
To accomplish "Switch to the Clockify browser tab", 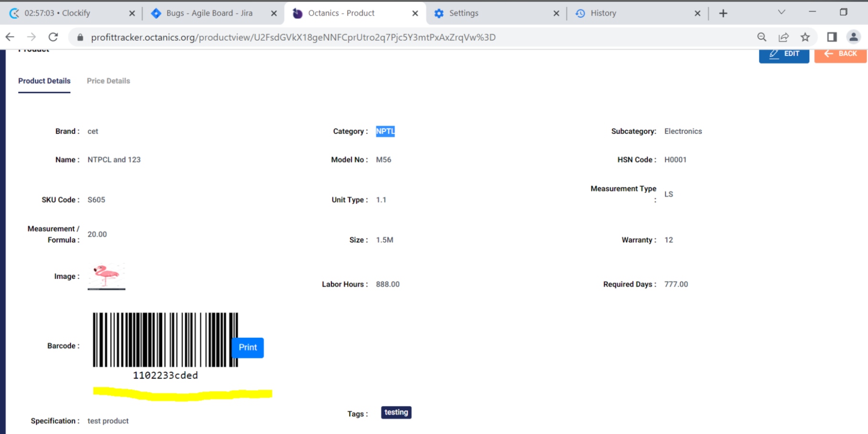I will [67, 13].
